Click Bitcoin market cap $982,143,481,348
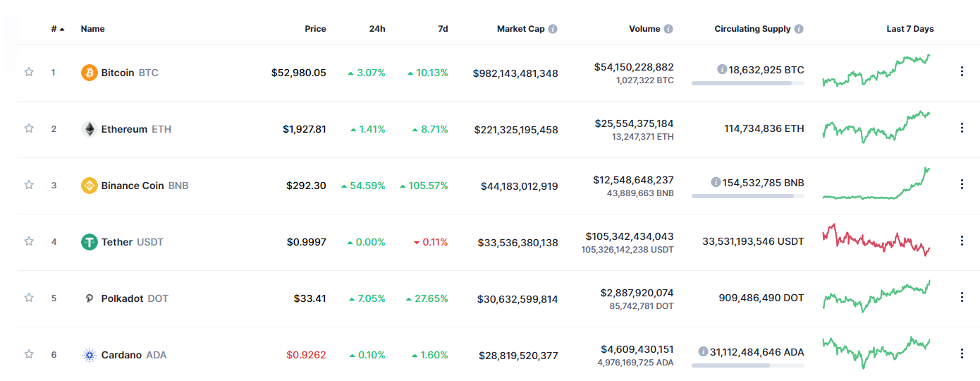980x381 pixels. pos(516,73)
